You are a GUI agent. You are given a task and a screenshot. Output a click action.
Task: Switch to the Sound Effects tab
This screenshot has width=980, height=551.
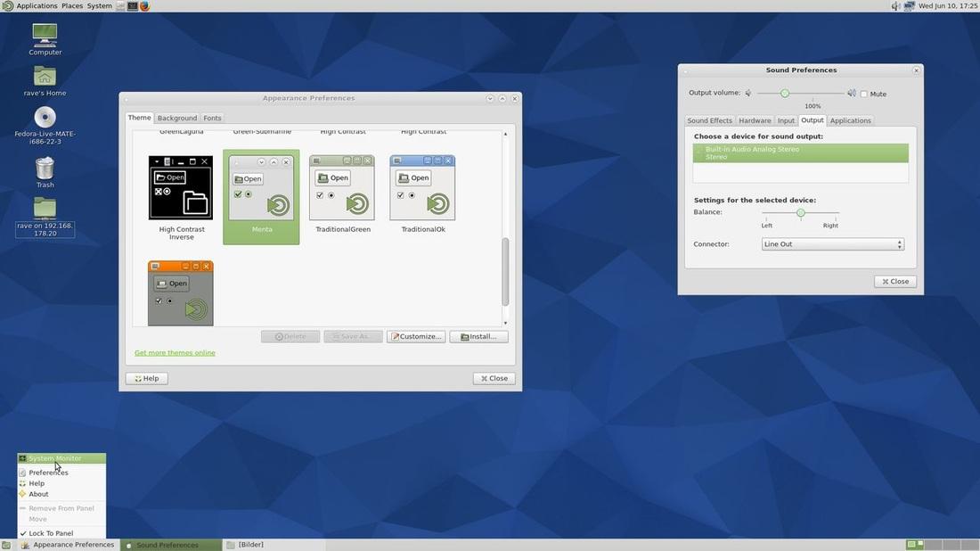(709, 120)
